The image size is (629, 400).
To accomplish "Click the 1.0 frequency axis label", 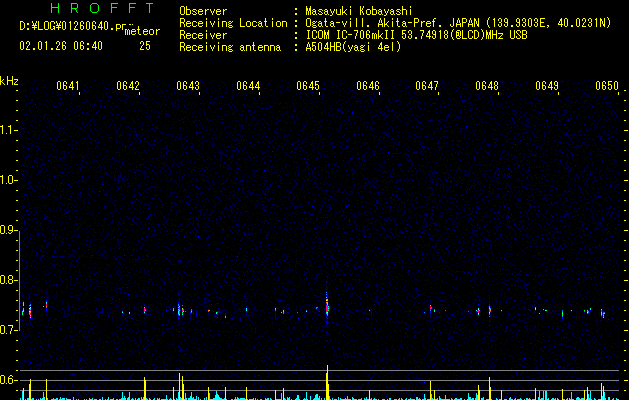I will [8, 180].
